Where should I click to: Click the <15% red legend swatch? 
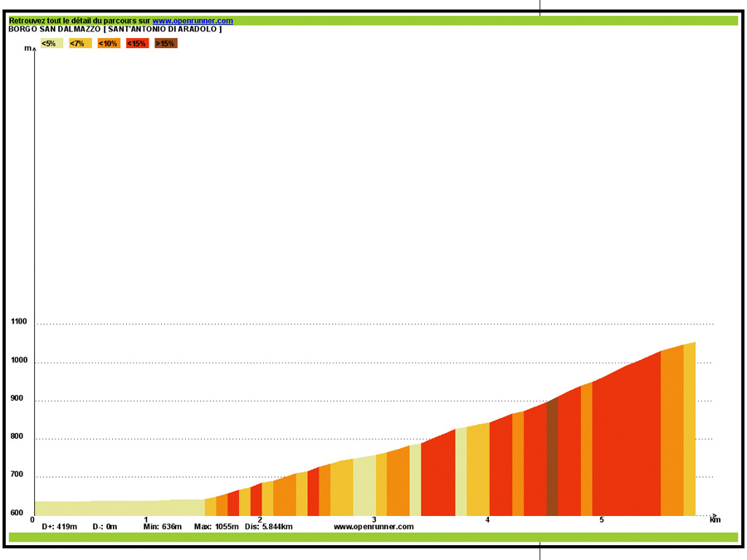pyautogui.click(x=137, y=43)
